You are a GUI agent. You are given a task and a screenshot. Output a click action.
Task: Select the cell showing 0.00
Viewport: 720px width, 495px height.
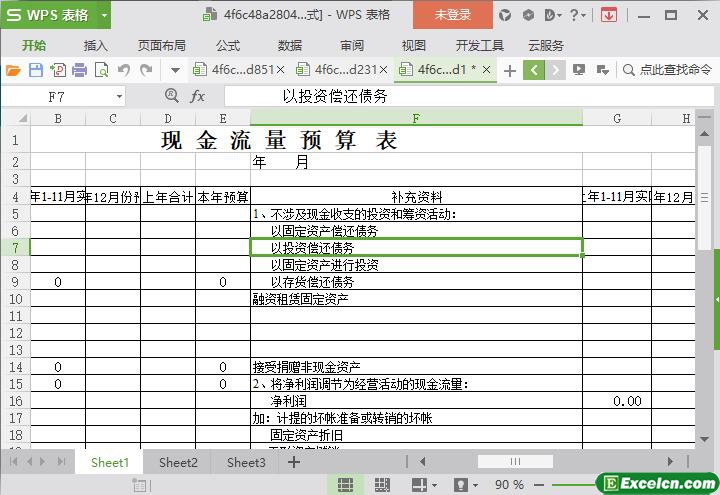coord(617,400)
